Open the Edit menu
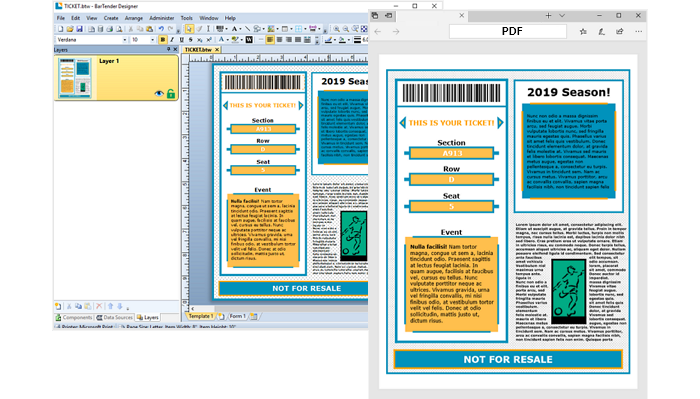The height and width of the screenshot is (399, 700). (75, 18)
